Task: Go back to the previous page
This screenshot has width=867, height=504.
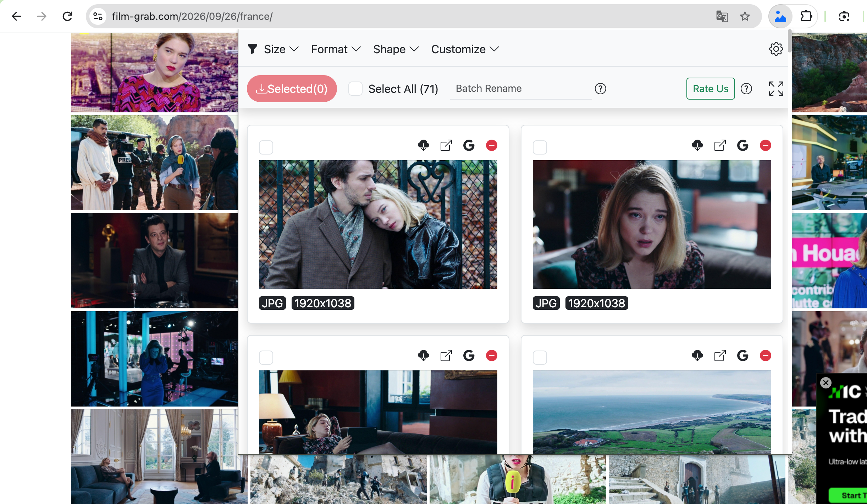Action: click(x=16, y=16)
